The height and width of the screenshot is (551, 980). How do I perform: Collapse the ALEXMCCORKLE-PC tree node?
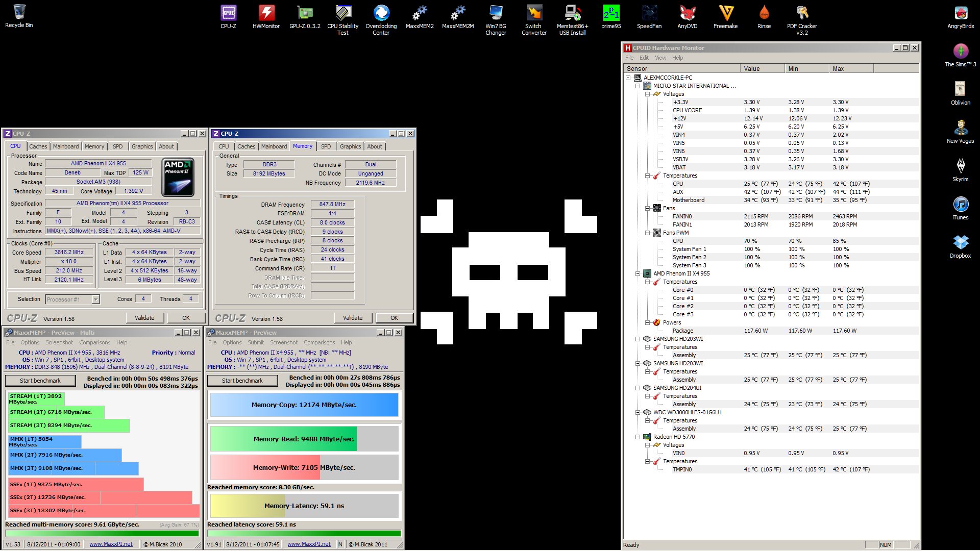point(628,78)
